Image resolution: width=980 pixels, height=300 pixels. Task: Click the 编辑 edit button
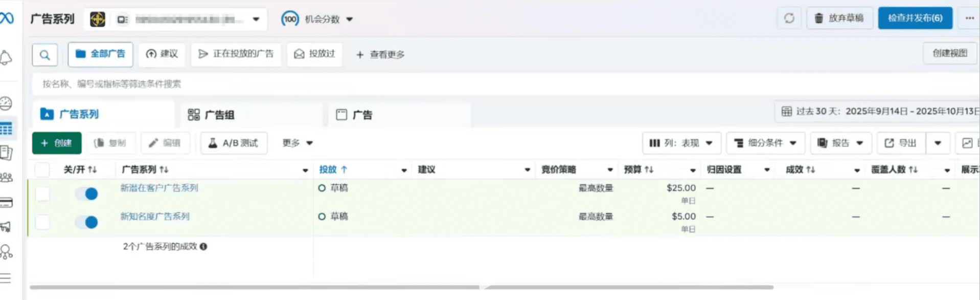[165, 143]
